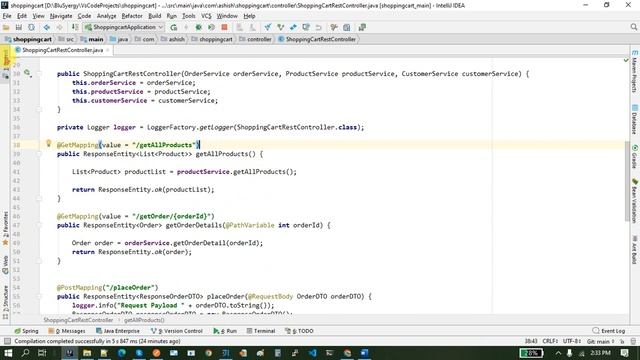640x360 pixels.
Task: Open the Web tool window
Action: click(5, 265)
